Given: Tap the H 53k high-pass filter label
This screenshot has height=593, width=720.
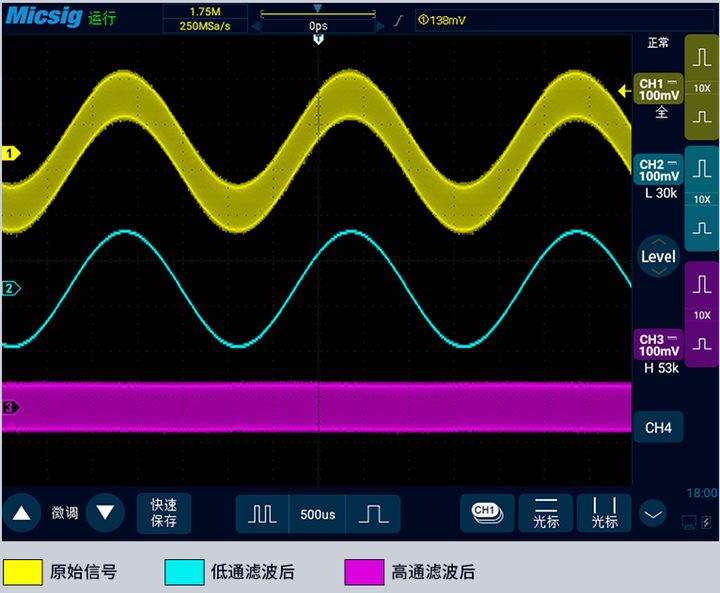Looking at the screenshot, I should (661, 368).
